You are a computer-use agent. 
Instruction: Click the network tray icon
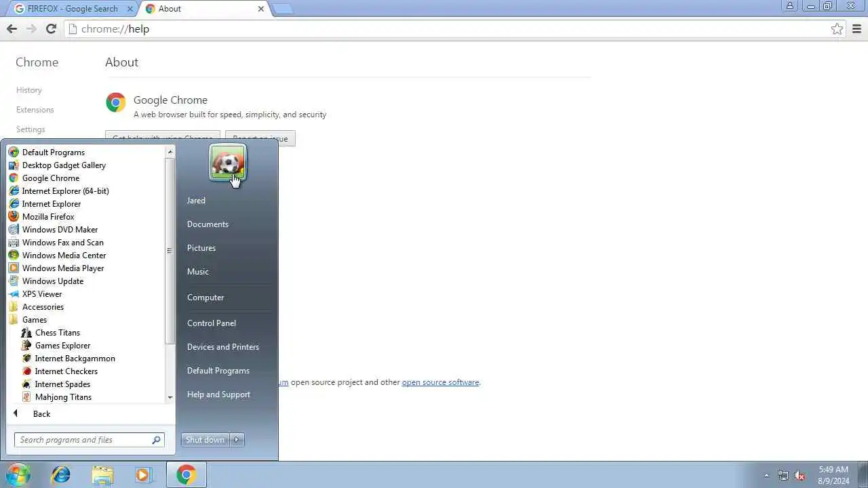783,476
